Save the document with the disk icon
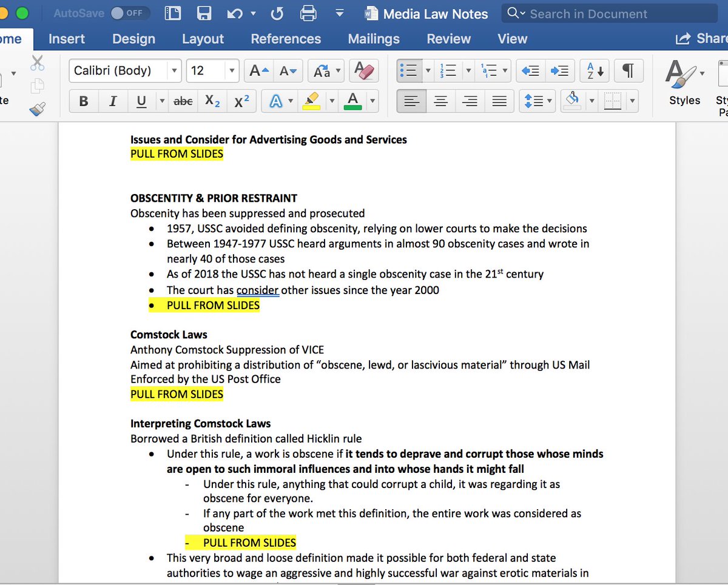 point(204,13)
